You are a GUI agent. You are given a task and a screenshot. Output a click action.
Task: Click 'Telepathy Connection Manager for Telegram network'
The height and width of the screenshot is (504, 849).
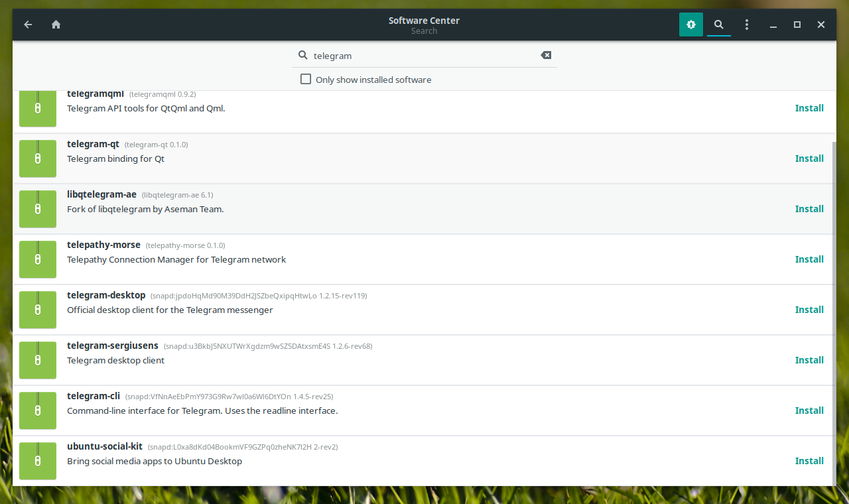coord(176,259)
